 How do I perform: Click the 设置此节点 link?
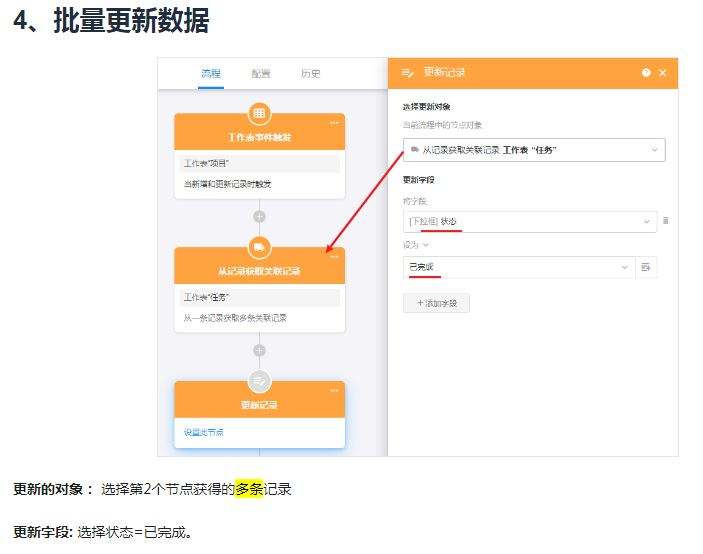point(204,433)
